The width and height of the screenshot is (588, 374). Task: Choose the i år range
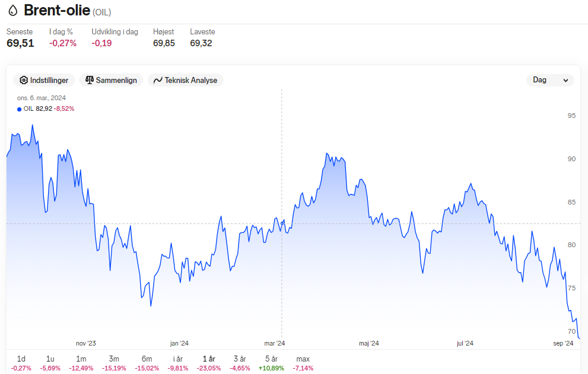(x=178, y=363)
